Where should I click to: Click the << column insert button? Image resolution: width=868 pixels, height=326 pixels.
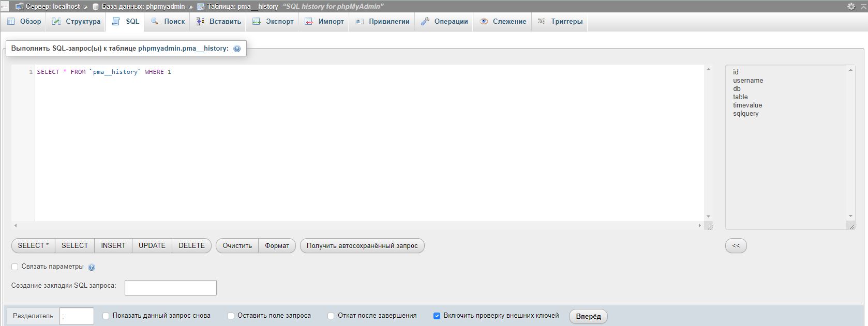tap(736, 245)
